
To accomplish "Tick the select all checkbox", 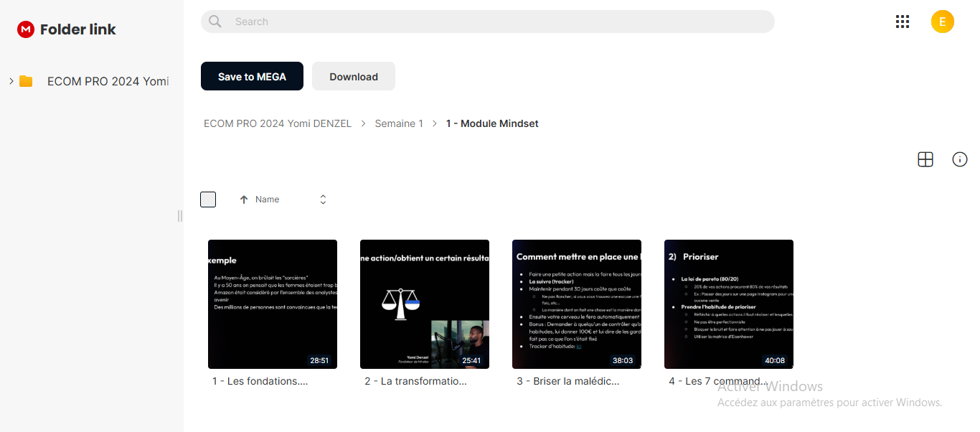I will click(x=208, y=199).
